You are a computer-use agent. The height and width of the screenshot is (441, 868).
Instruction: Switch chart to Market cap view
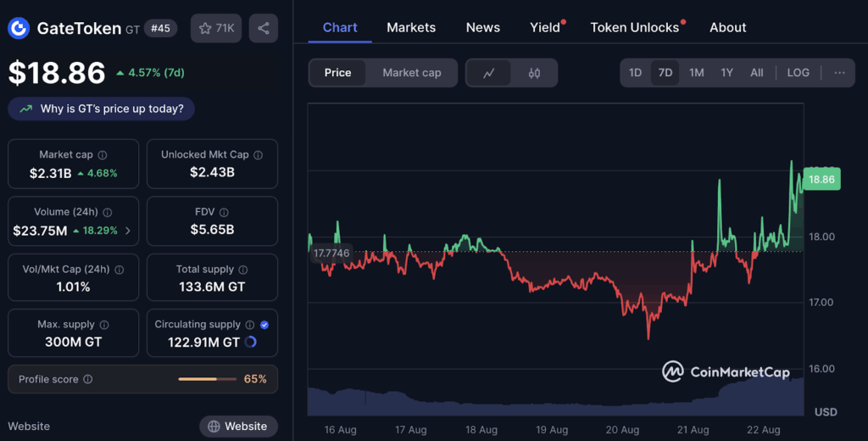point(411,73)
